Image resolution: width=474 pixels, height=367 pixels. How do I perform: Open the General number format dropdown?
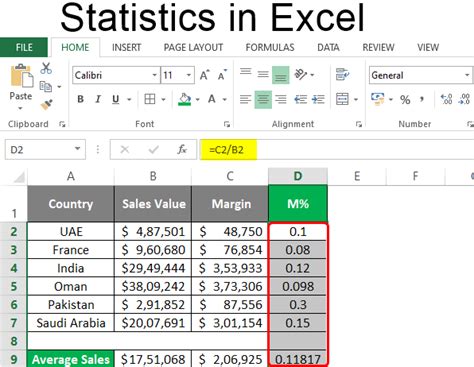[x=467, y=75]
